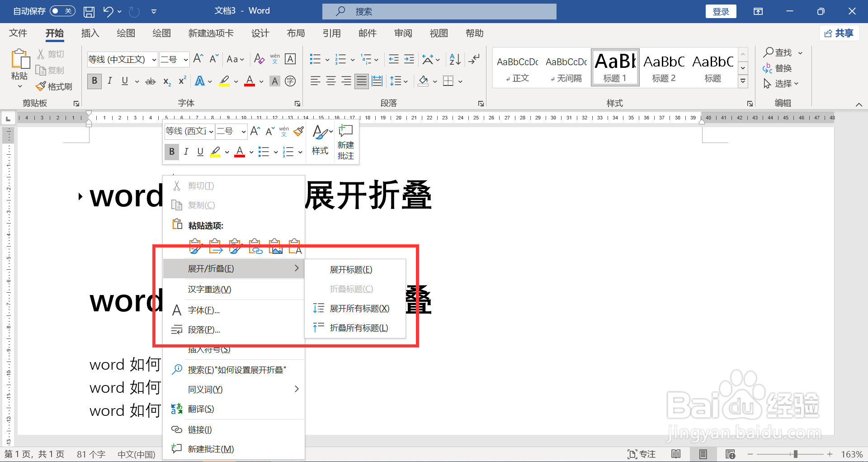This screenshot has height=462, width=868.
Task: Select Collapse All Headings menu item
Action: point(355,328)
